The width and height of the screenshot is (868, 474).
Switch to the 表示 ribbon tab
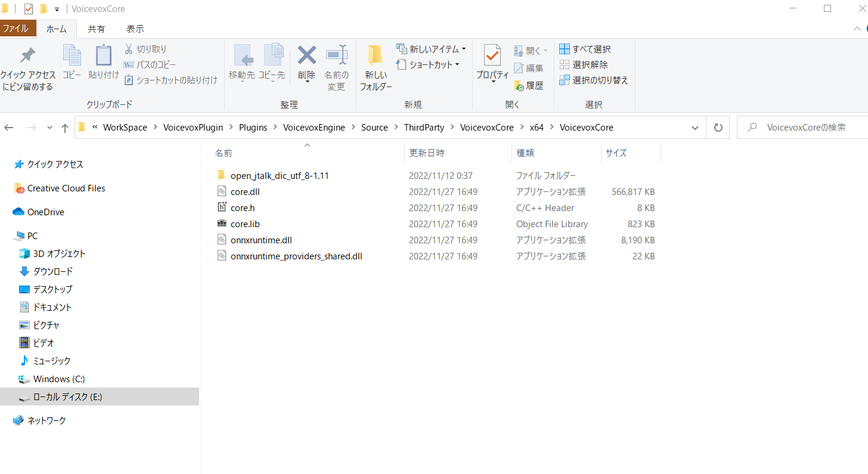tap(135, 29)
